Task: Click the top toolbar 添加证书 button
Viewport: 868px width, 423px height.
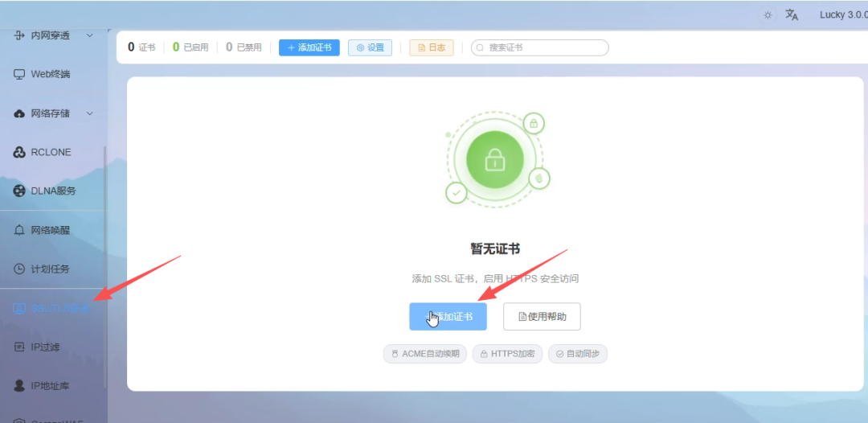Action: click(309, 47)
